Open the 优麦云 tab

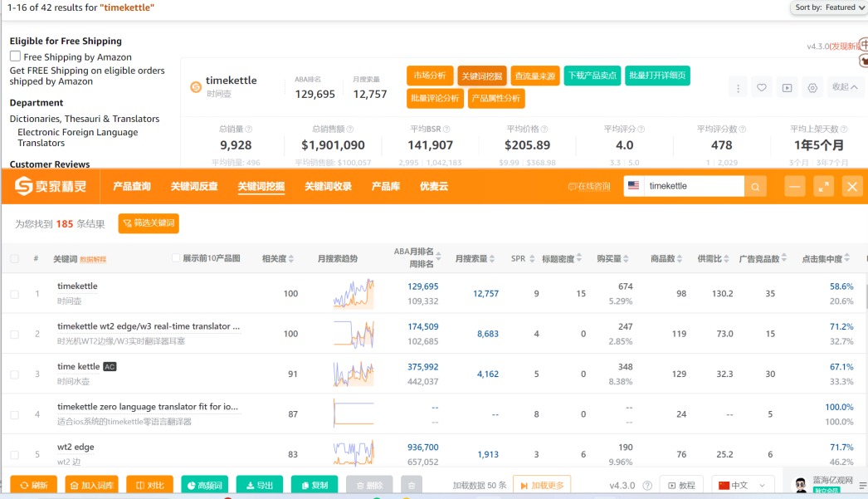(434, 187)
